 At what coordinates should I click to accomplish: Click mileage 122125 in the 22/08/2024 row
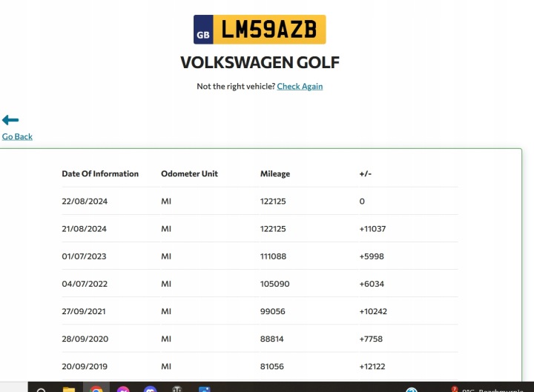[273, 202]
